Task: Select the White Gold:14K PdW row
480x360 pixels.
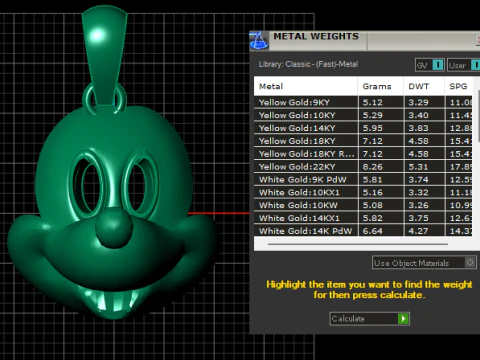Action: point(363,231)
